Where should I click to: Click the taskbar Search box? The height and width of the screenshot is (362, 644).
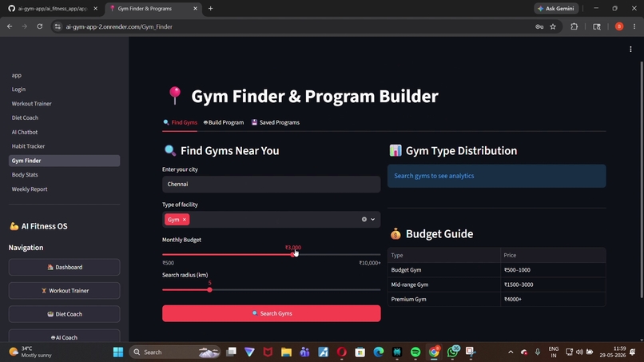click(x=175, y=352)
